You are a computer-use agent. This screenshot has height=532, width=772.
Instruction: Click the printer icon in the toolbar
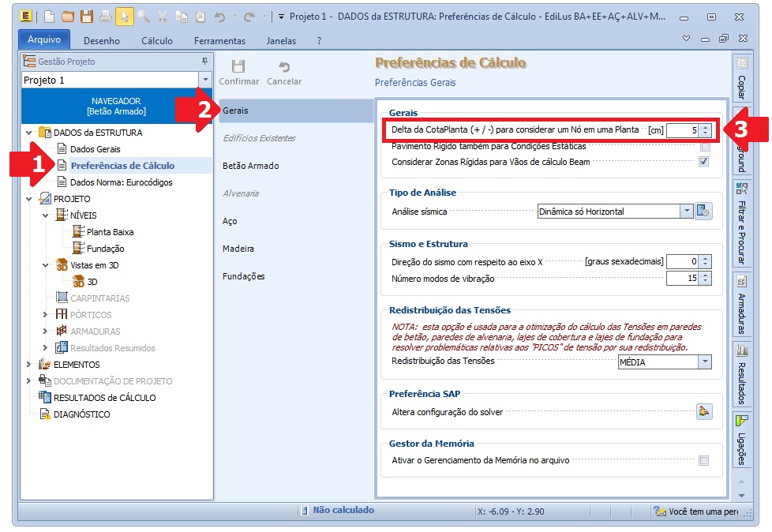click(x=105, y=17)
